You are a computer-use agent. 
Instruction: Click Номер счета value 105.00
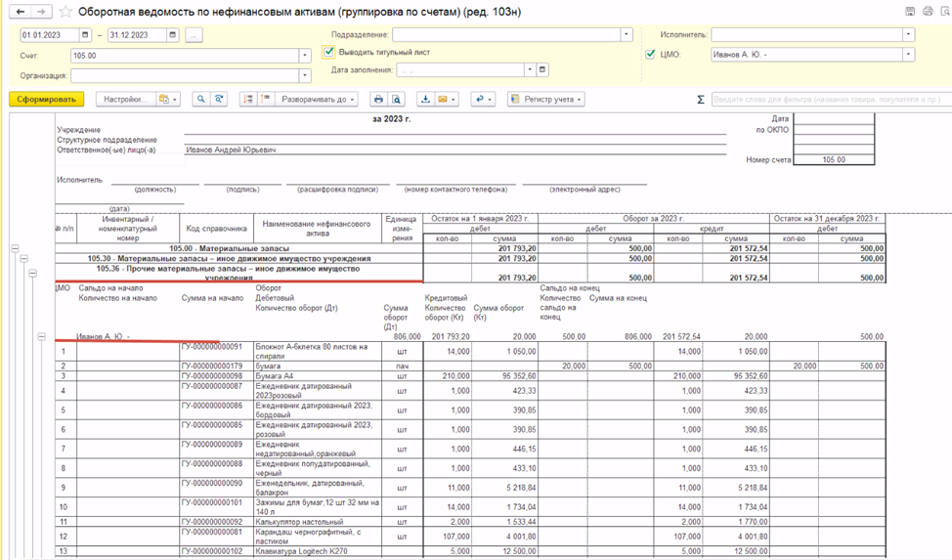[834, 159]
